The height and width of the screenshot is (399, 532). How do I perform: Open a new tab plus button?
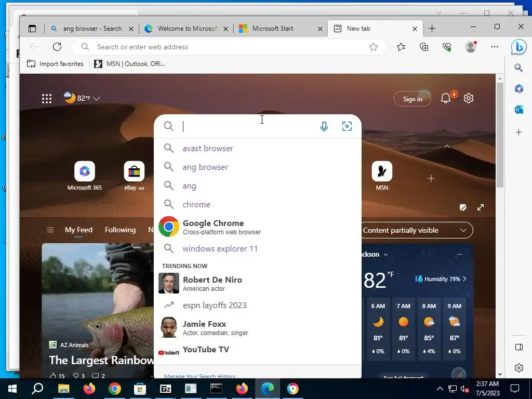432,29
